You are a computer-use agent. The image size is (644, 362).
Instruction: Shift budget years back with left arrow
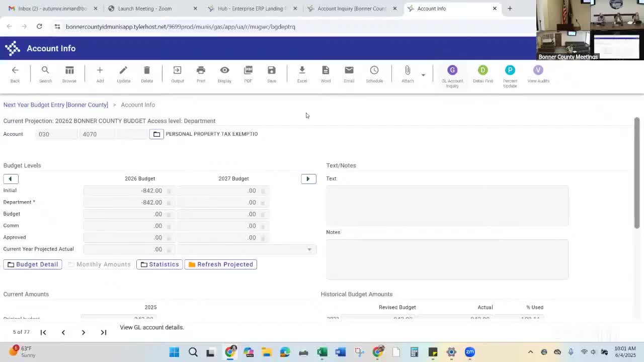pyautogui.click(x=10, y=179)
